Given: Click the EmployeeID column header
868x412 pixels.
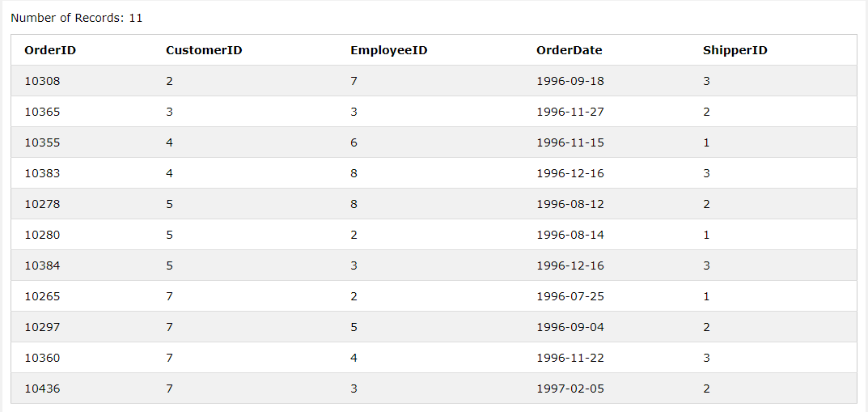Looking at the screenshot, I should [x=388, y=50].
